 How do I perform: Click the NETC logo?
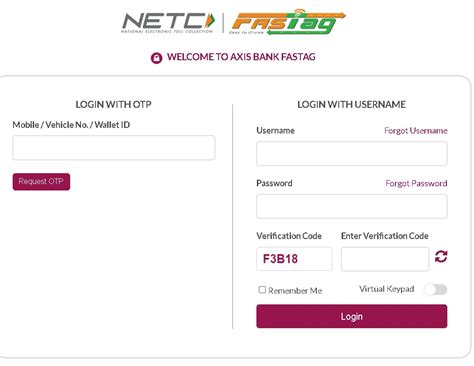168,22
